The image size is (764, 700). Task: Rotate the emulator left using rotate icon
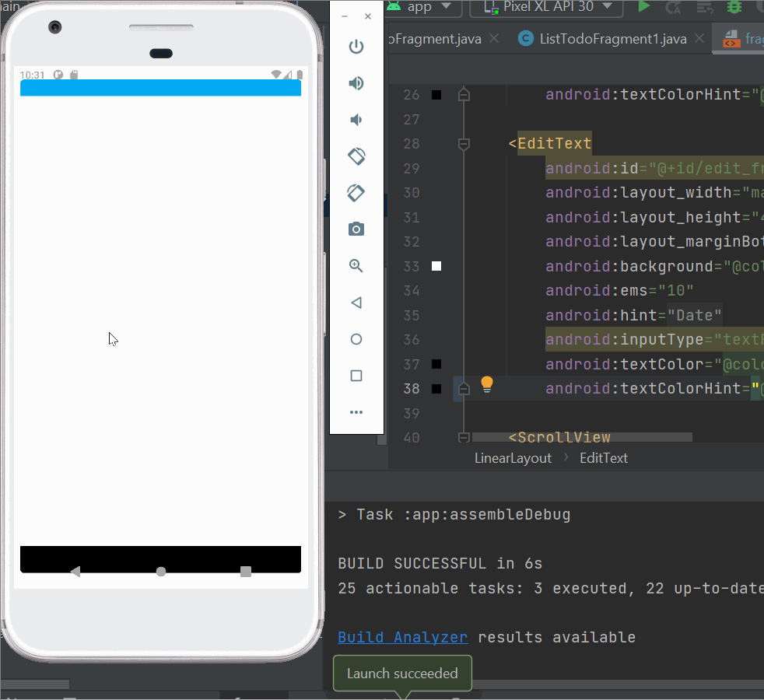pyautogui.click(x=356, y=156)
